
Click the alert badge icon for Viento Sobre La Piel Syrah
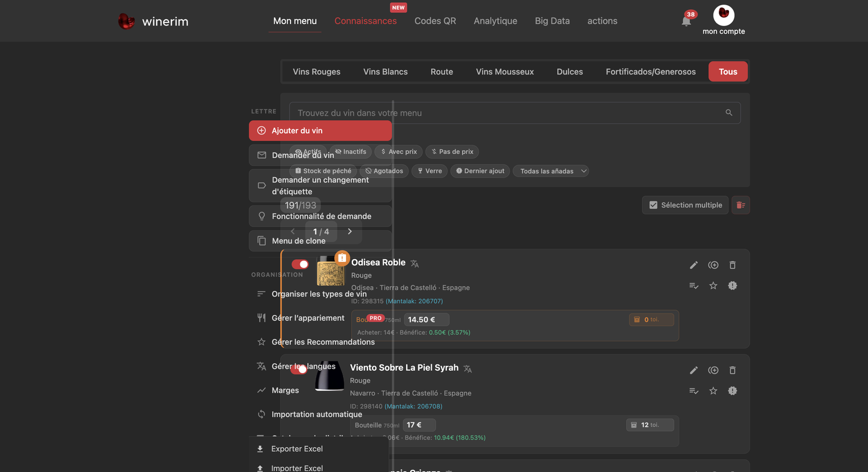point(733,391)
